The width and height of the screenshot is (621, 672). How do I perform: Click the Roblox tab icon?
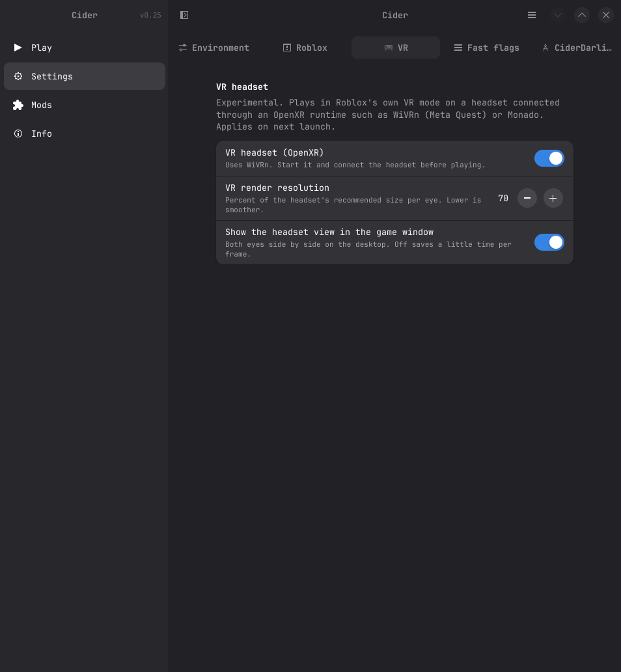[287, 48]
